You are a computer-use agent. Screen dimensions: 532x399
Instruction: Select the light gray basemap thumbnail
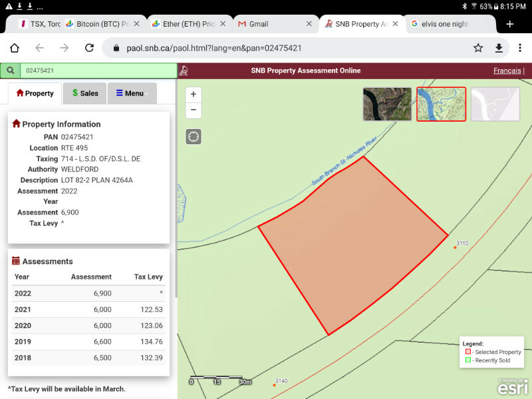495,104
